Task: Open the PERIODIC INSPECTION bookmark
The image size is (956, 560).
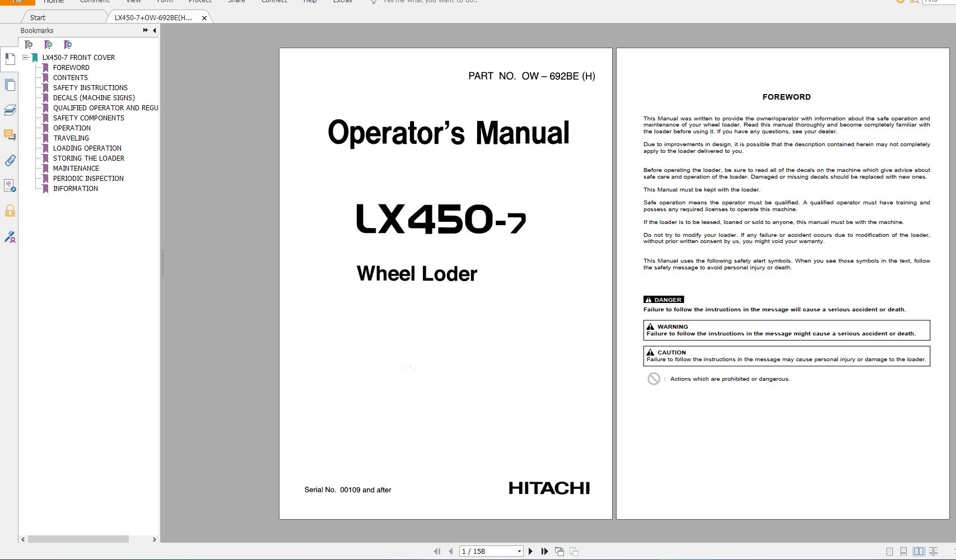Action: coord(88,178)
